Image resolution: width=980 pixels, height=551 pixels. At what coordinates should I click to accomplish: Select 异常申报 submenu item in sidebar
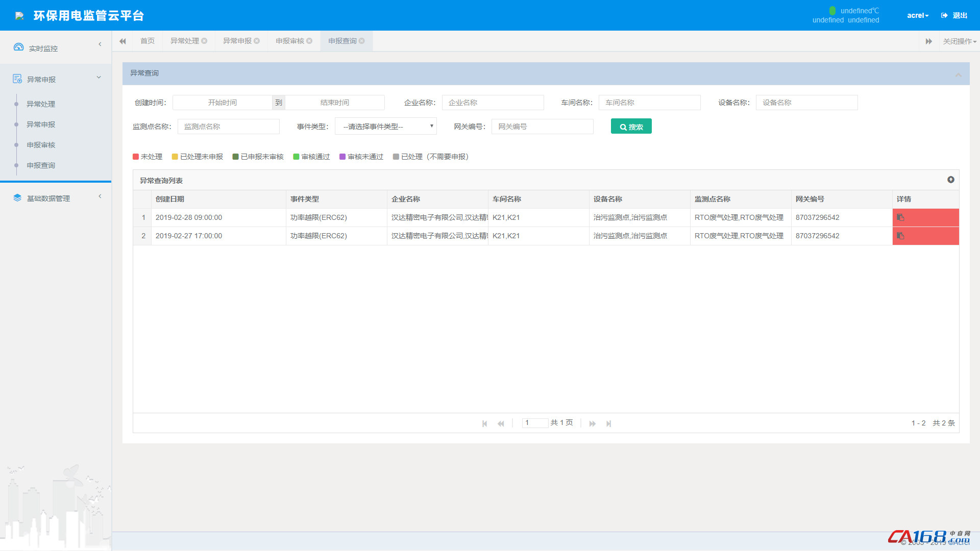[x=41, y=124]
